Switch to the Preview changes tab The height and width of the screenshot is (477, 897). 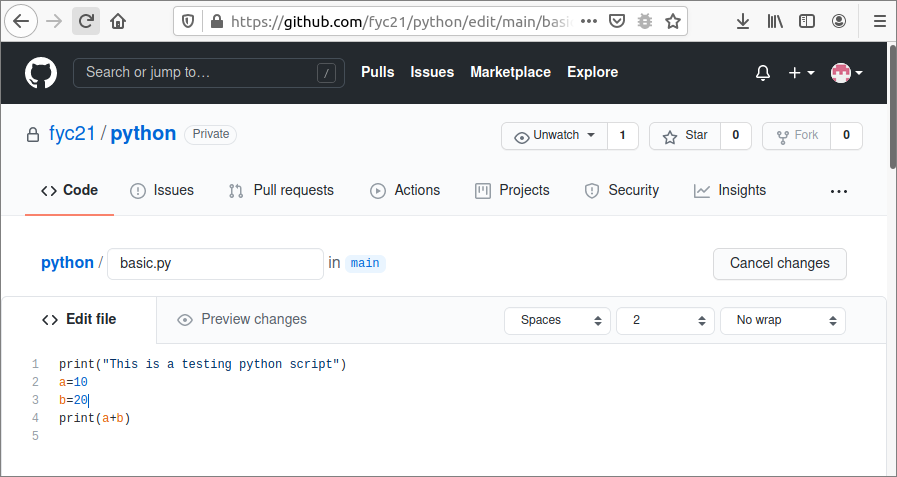pos(242,320)
